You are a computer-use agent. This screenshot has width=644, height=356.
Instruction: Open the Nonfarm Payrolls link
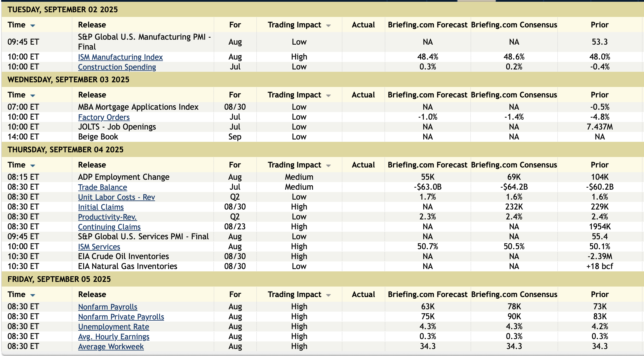107,307
